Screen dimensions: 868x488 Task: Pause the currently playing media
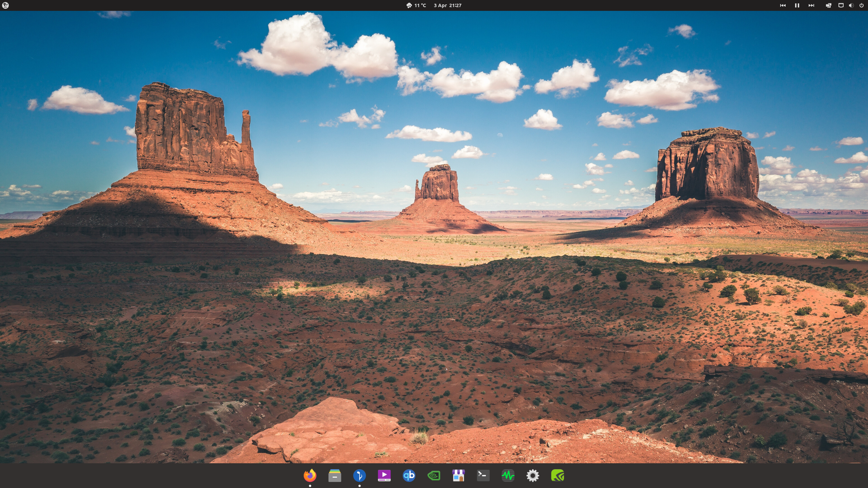coord(797,5)
